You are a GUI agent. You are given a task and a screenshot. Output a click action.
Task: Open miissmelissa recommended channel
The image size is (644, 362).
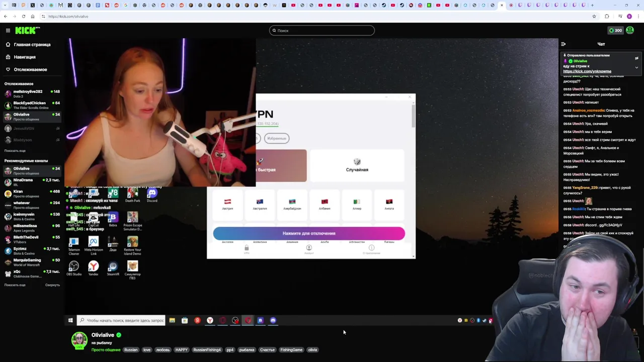[32, 228]
